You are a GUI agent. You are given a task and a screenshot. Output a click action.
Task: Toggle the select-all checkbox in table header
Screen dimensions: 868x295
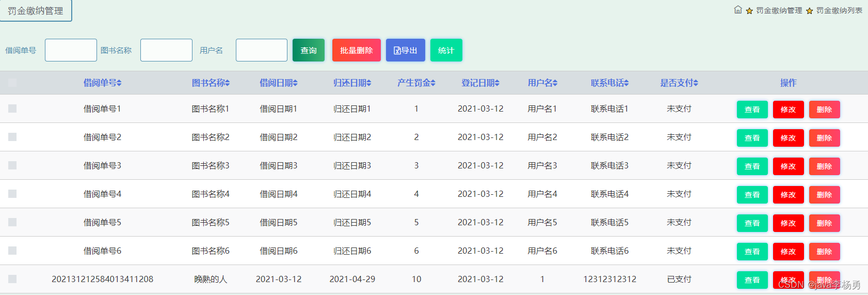12,83
